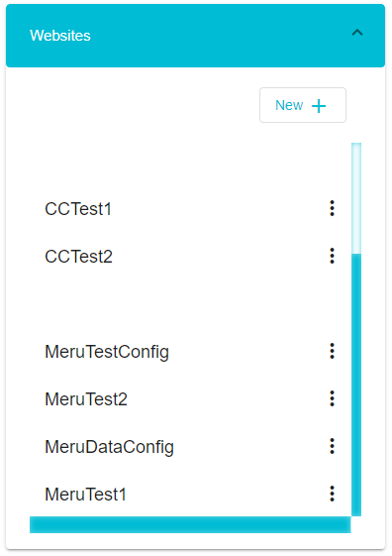Screen dimensions: 392x556
Task: Collapse the Websites panel with chevron
Action: point(357,33)
